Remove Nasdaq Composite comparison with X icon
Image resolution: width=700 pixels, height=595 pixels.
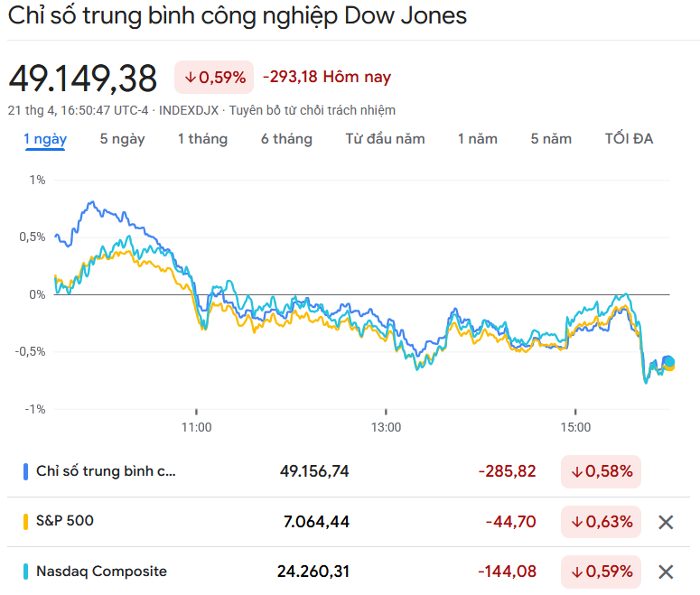[x=666, y=572]
